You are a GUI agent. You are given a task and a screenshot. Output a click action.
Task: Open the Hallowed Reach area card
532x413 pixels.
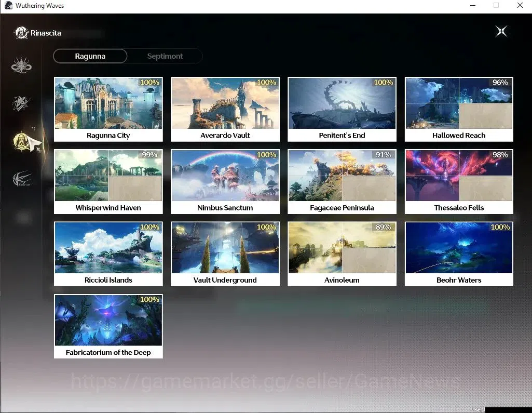[459, 110]
